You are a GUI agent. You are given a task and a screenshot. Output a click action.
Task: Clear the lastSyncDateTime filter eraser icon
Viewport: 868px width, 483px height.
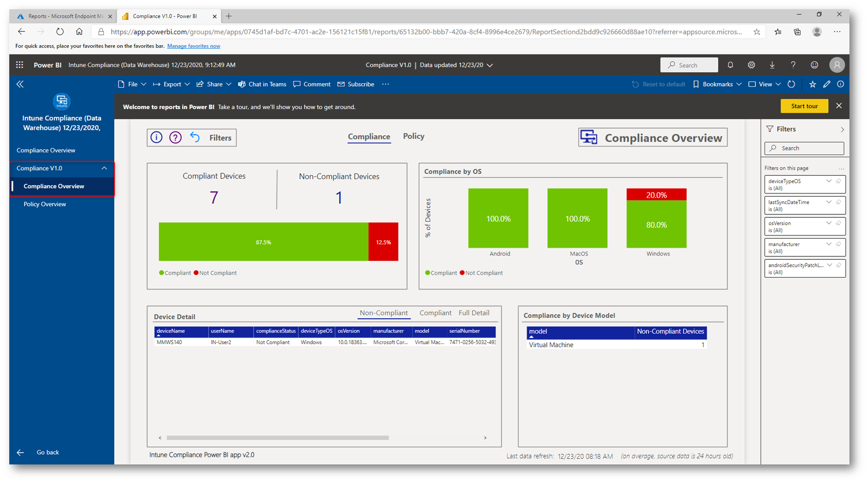tap(838, 202)
